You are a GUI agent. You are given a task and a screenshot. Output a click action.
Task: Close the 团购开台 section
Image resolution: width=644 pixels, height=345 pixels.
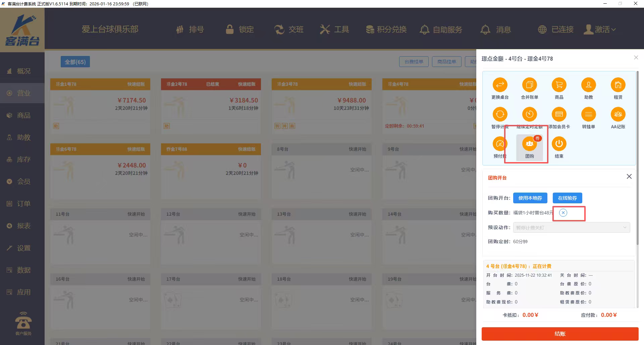click(629, 177)
